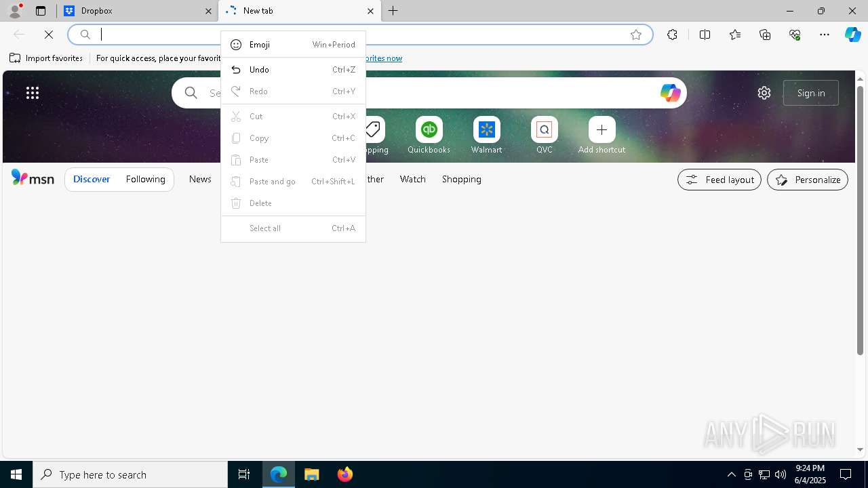This screenshot has height=488, width=868.
Task: Open the notification center
Action: pos(846,474)
